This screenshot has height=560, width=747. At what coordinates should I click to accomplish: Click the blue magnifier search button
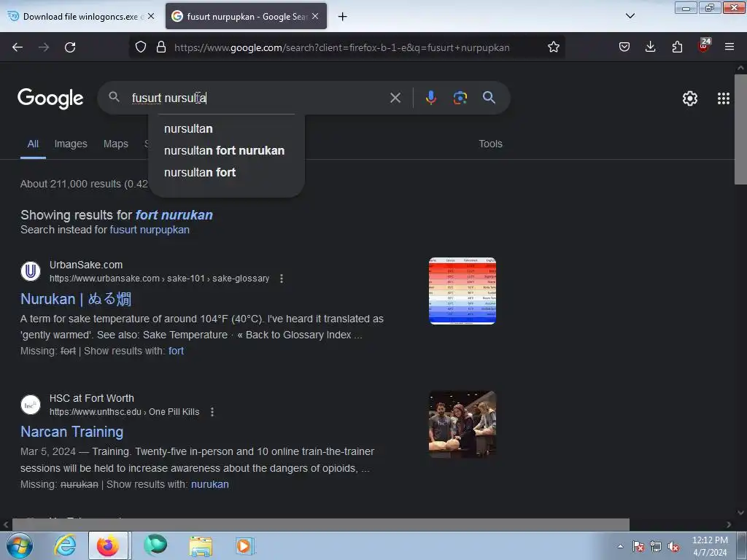coord(489,98)
